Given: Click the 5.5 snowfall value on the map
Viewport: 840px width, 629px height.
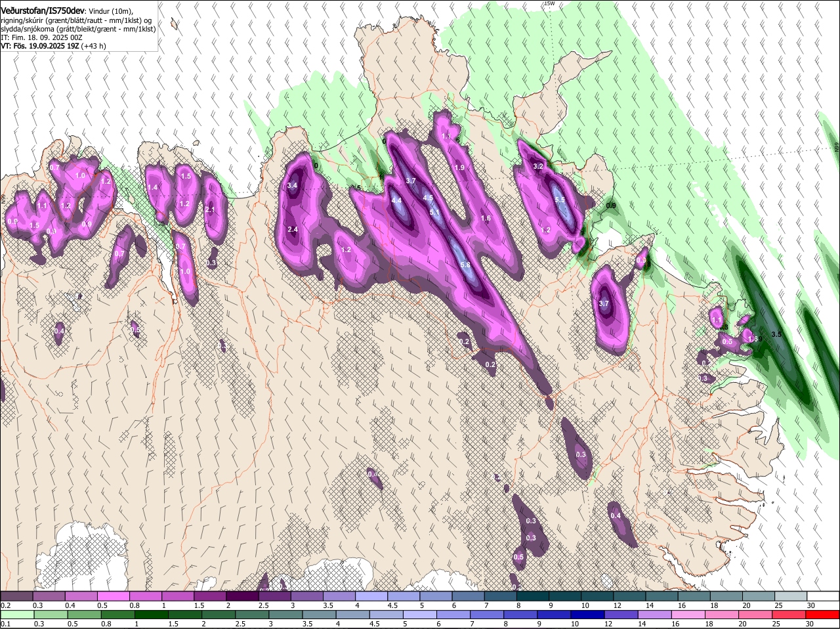Looking at the screenshot, I should click(x=560, y=200).
